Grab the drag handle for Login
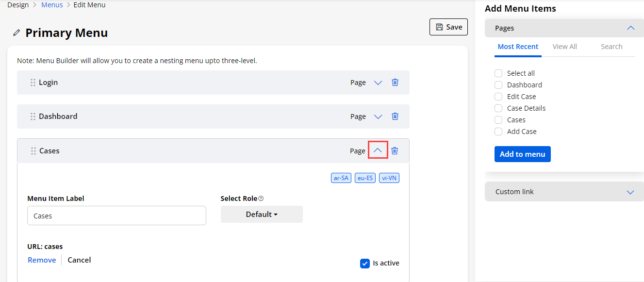The height and width of the screenshot is (282, 644). pyautogui.click(x=33, y=83)
